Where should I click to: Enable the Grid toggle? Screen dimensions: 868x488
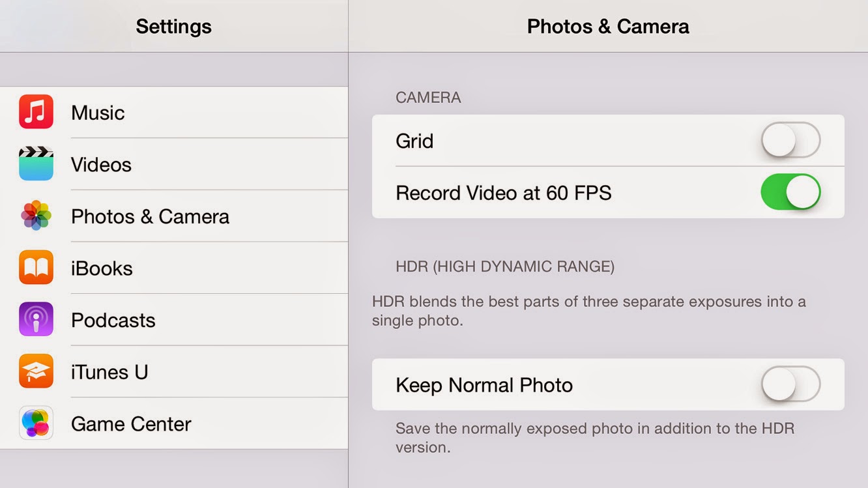pos(790,141)
